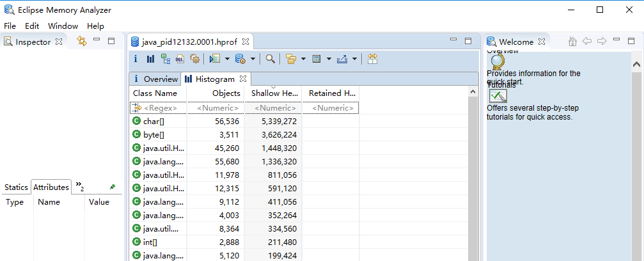The width and height of the screenshot is (644, 261).
Task: Click the group result by icon
Action: pyautogui.click(x=291, y=59)
